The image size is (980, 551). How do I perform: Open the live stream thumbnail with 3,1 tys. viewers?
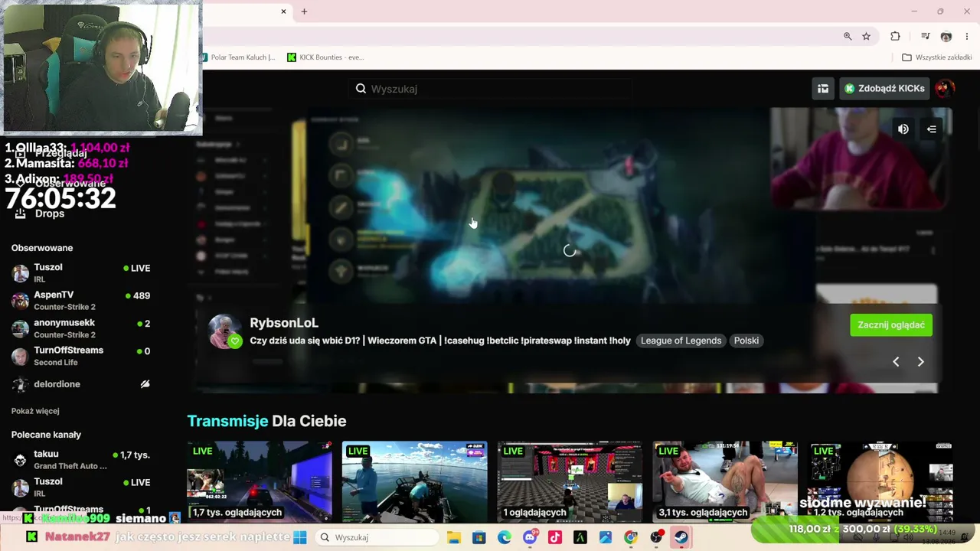(x=725, y=481)
